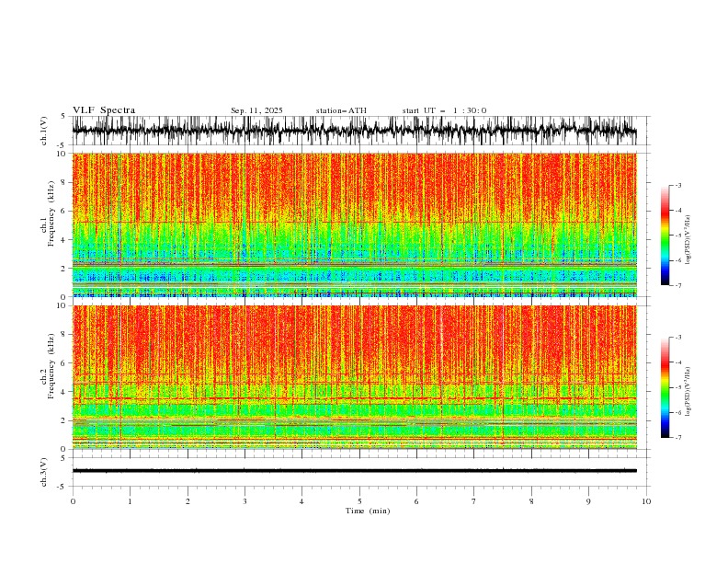Click the date text "Sep. 11, 2025"
This screenshot has height=563, width=728.
click(x=256, y=110)
